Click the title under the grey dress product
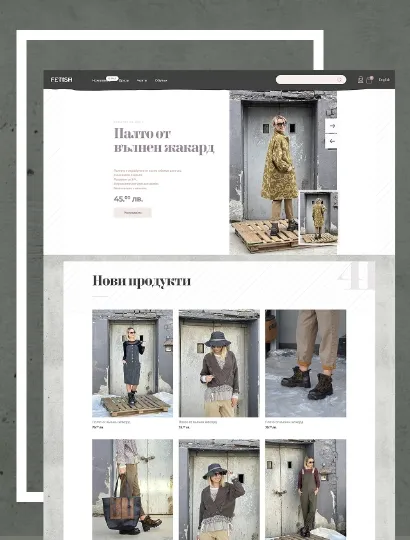410x540 pixels. [111, 422]
